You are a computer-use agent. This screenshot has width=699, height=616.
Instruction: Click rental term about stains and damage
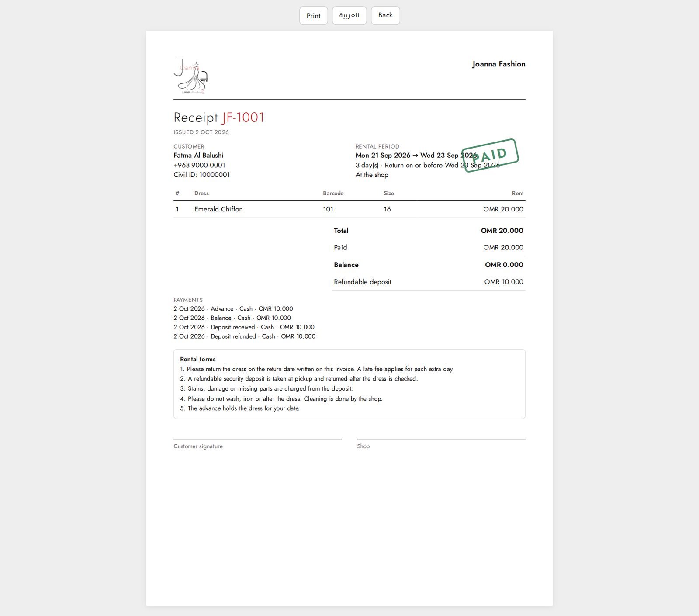266,388
